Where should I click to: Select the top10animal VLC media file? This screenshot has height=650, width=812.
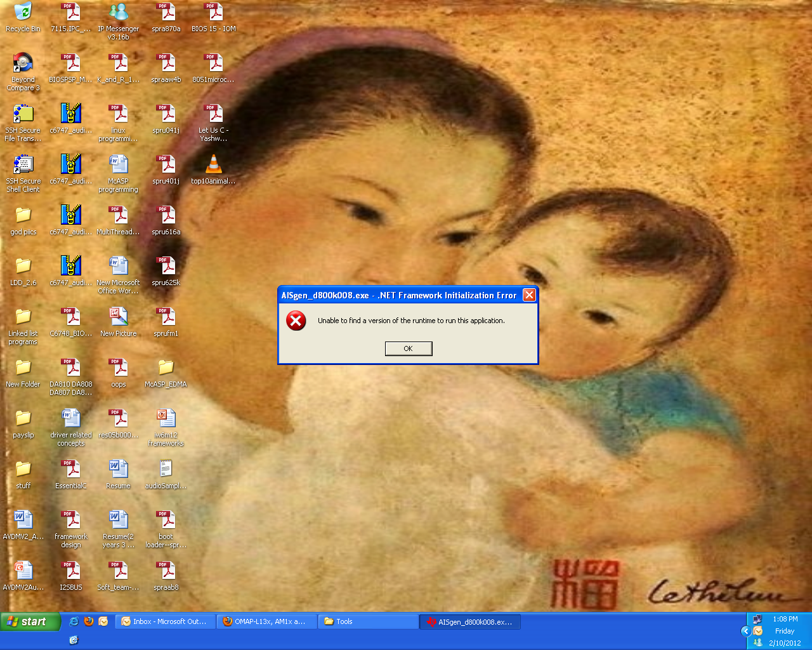[x=214, y=169]
